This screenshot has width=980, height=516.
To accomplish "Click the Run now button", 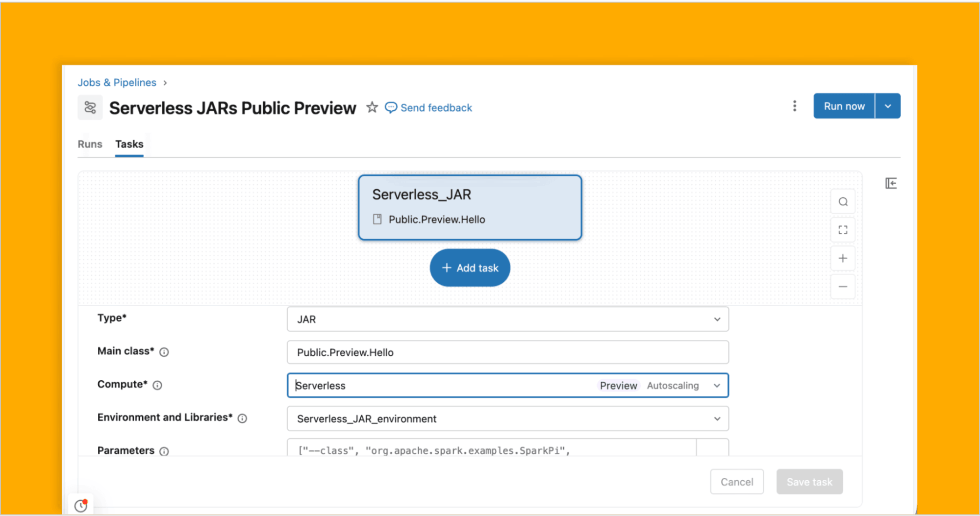I will tap(844, 106).
